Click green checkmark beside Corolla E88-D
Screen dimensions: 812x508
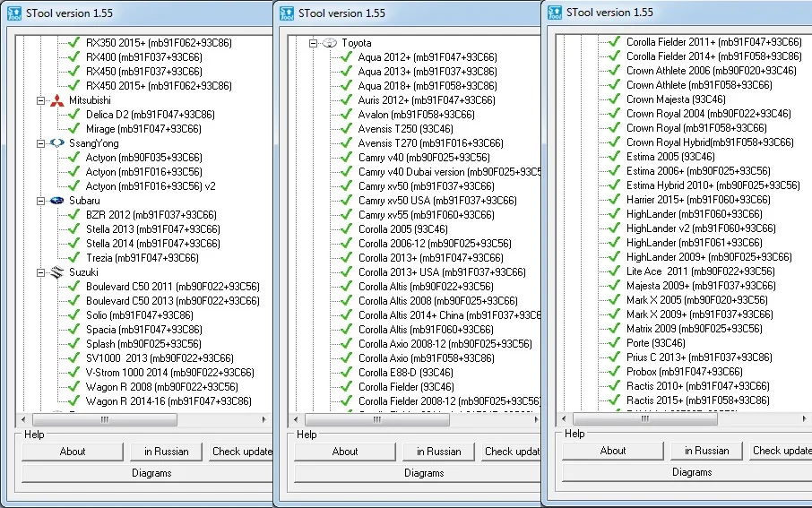[347, 373]
